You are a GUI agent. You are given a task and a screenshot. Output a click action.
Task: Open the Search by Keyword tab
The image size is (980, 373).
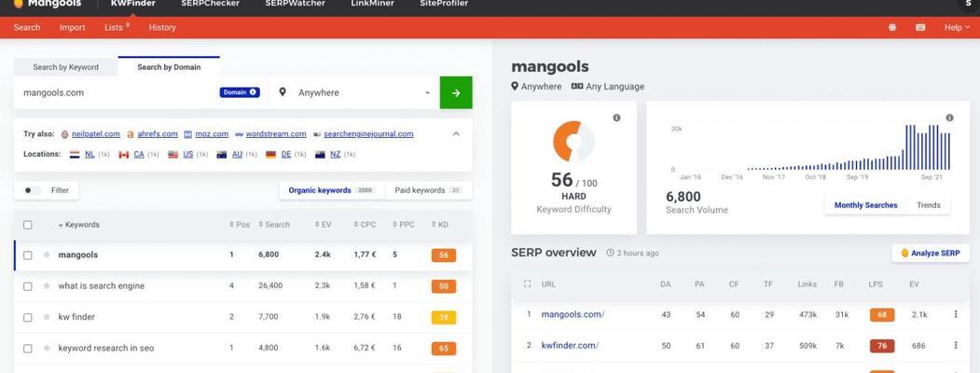65,67
